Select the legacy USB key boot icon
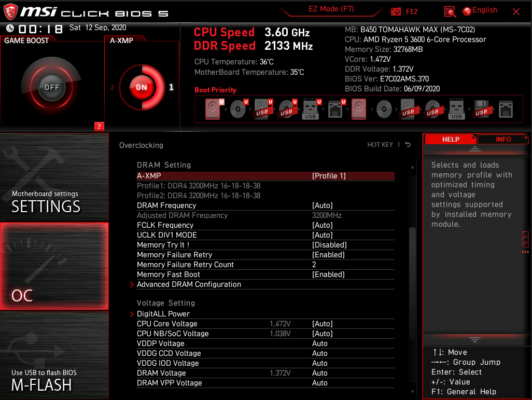532x400 pixels. (x=457, y=109)
